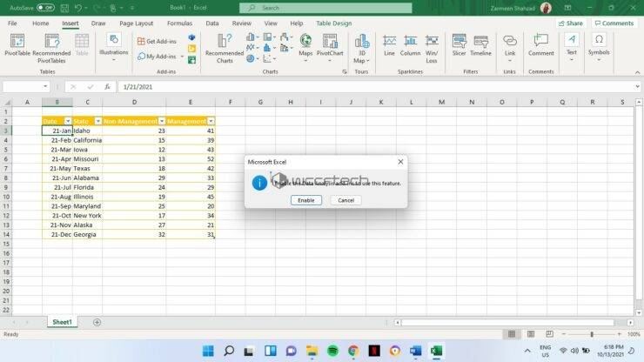Viewport: 644px width, 362px height.
Task: Insert a Line sparkline
Action: pyautogui.click(x=389, y=45)
